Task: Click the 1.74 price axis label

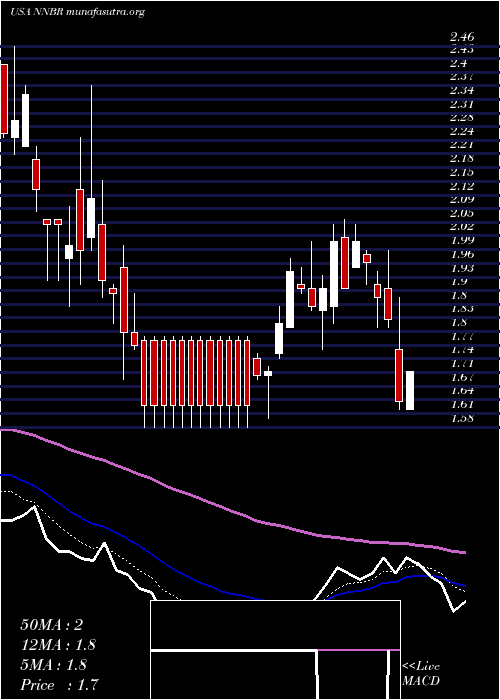Action: pyautogui.click(x=462, y=350)
